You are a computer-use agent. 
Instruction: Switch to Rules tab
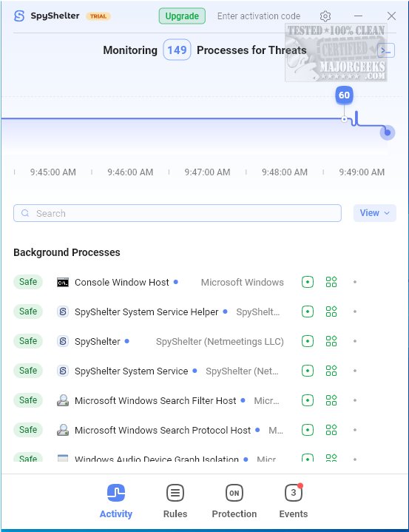(x=175, y=501)
